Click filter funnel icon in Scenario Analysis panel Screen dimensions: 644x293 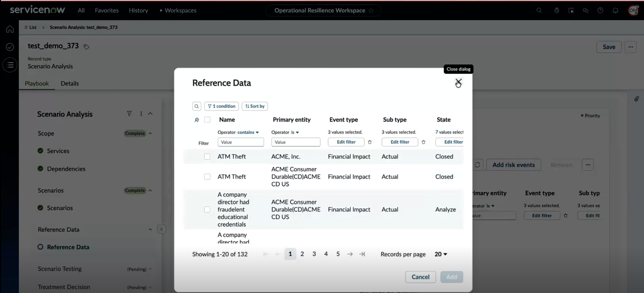[x=129, y=114]
